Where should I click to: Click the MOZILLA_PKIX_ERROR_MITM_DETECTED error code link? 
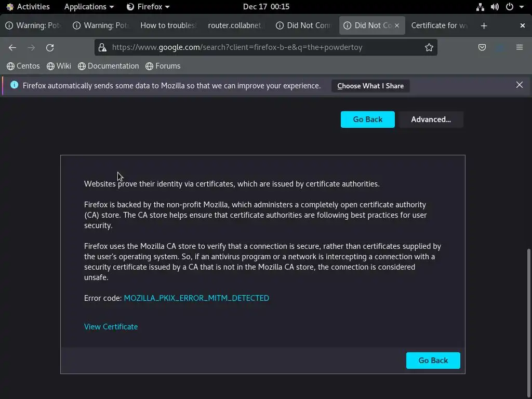[x=196, y=298]
